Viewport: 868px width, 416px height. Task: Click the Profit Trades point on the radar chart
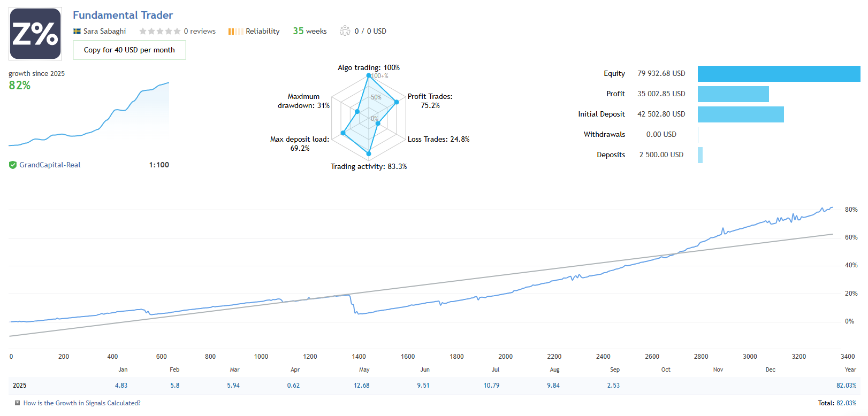click(x=397, y=102)
